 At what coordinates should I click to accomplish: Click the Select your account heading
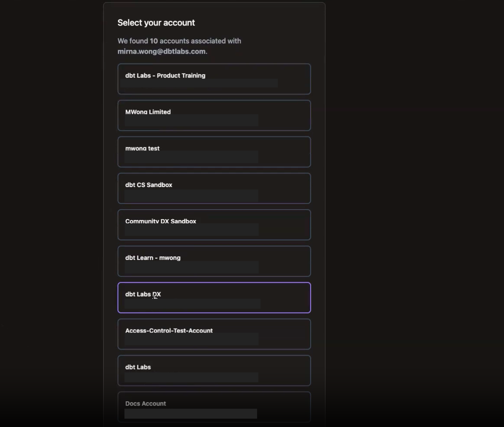(x=156, y=23)
